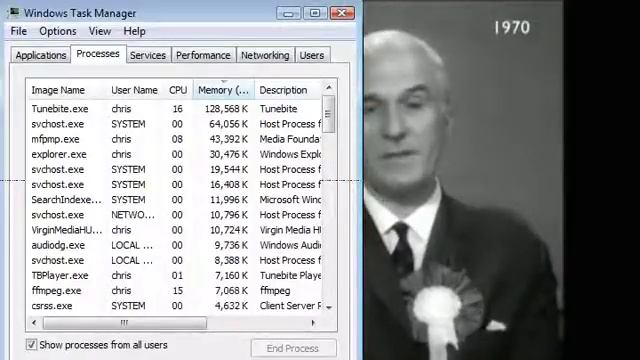Select the mfpmp.exe process

pos(175,139)
